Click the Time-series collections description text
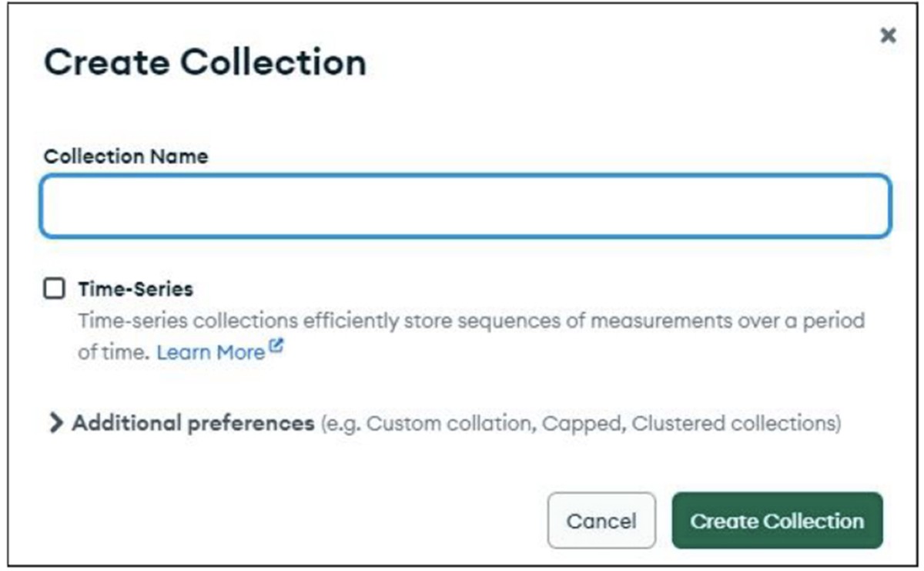924x571 pixels. point(471,335)
